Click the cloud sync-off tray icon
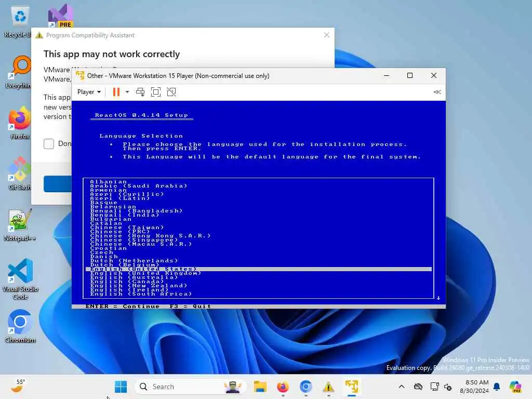532x399 pixels. coord(418,387)
